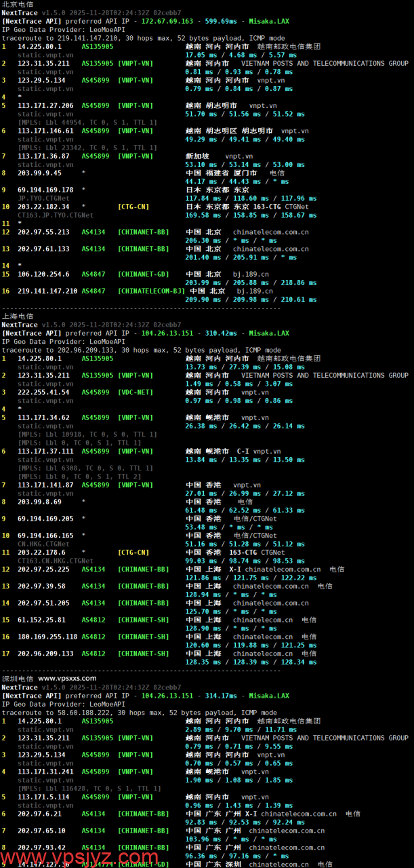Select hop IP 202.97.51.205
Image resolution: width=414 pixels, height=868 pixels.
click(x=43, y=603)
